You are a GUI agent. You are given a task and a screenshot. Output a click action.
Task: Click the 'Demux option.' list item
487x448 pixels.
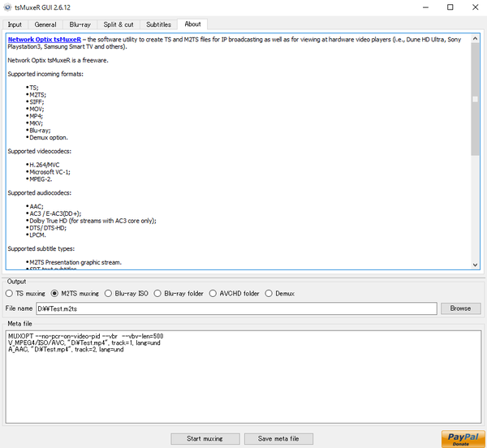[49, 137]
